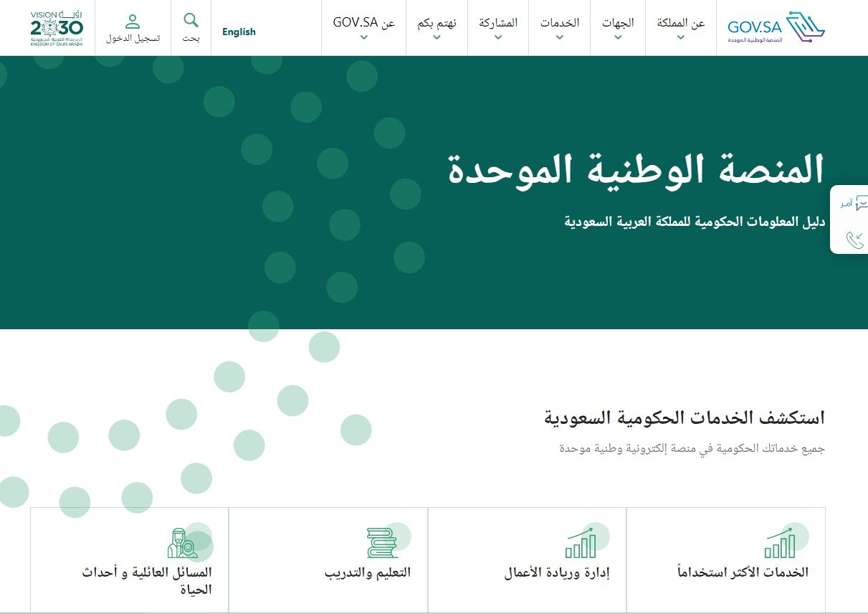Expand the المشاركة chevron
Screen dimensions: 868x614
tap(498, 37)
